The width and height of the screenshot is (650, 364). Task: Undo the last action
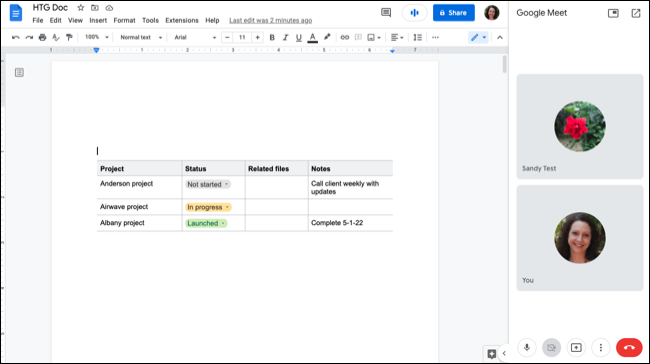click(16, 37)
